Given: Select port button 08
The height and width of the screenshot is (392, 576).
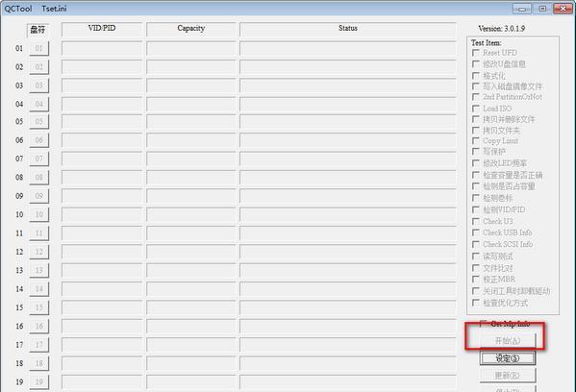Looking at the screenshot, I should click(38, 178).
